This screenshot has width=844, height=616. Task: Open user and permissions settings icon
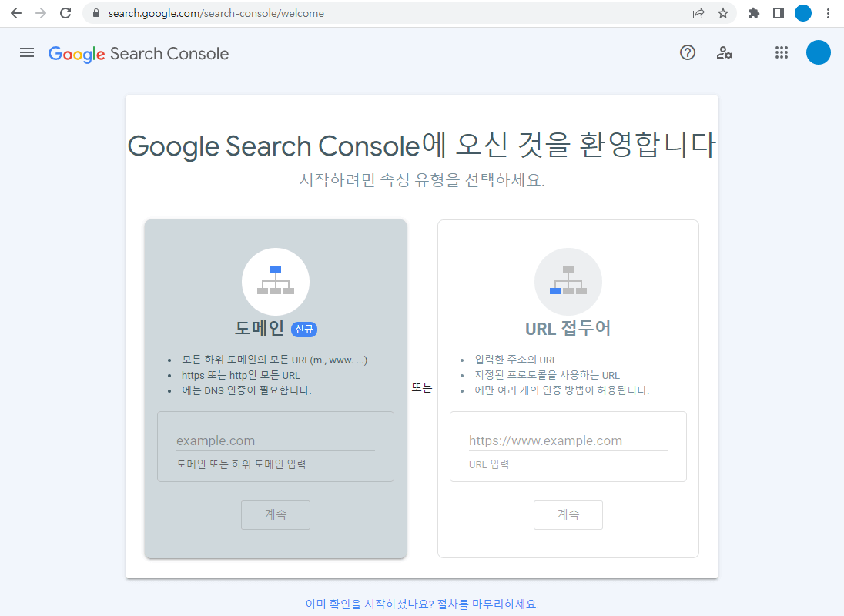click(x=725, y=52)
